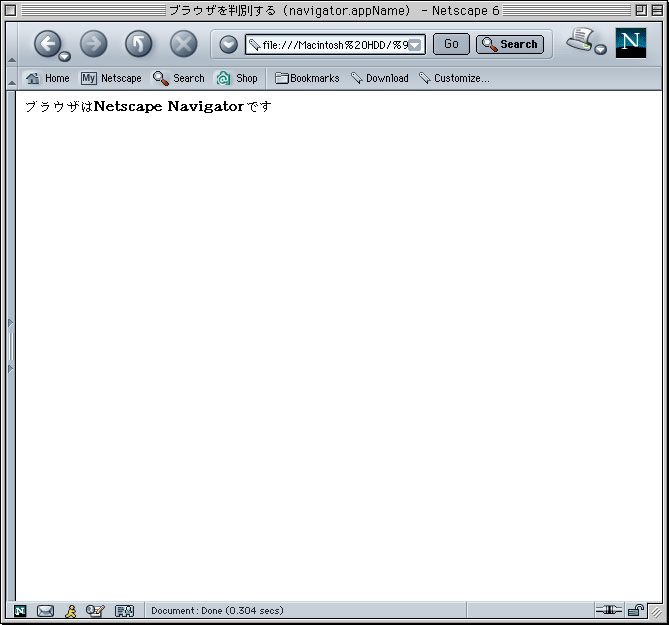
Task: Open Address Book from status bar
Action: (125, 611)
